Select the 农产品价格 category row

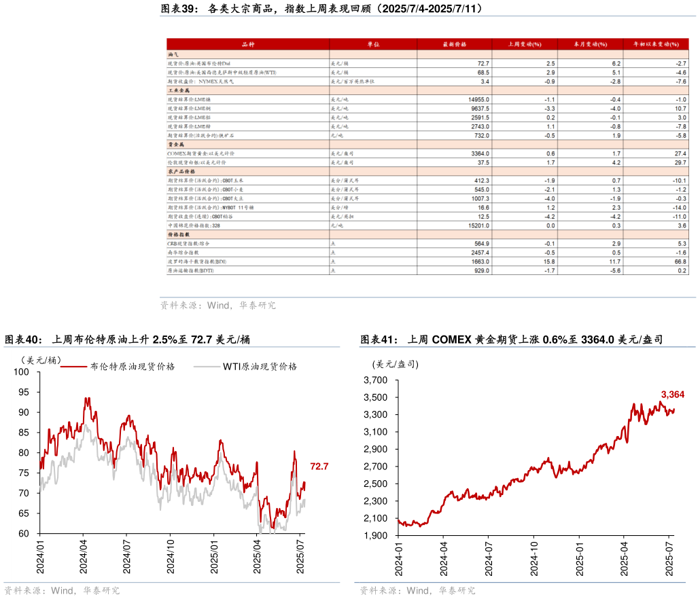click(180, 172)
